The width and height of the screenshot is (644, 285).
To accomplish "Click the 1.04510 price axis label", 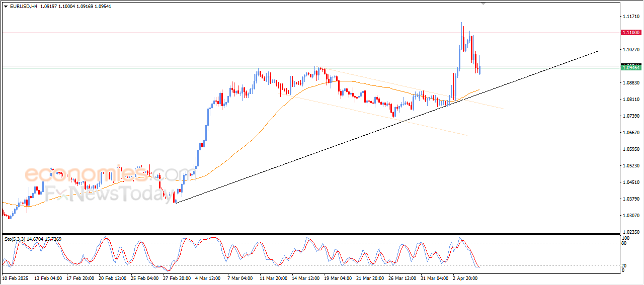I will tap(631, 182).
